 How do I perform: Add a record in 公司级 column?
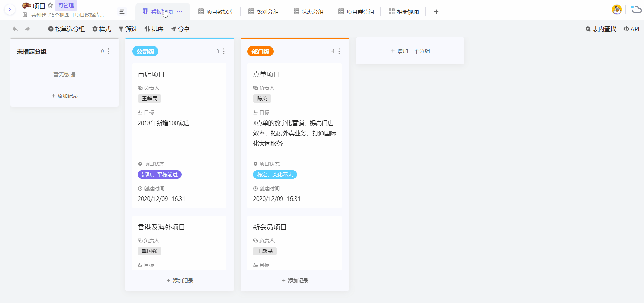180,281
